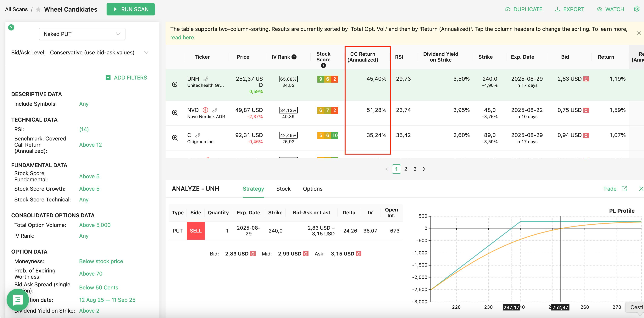
Task: Open Trade in external window icon
Action: pyautogui.click(x=624, y=189)
